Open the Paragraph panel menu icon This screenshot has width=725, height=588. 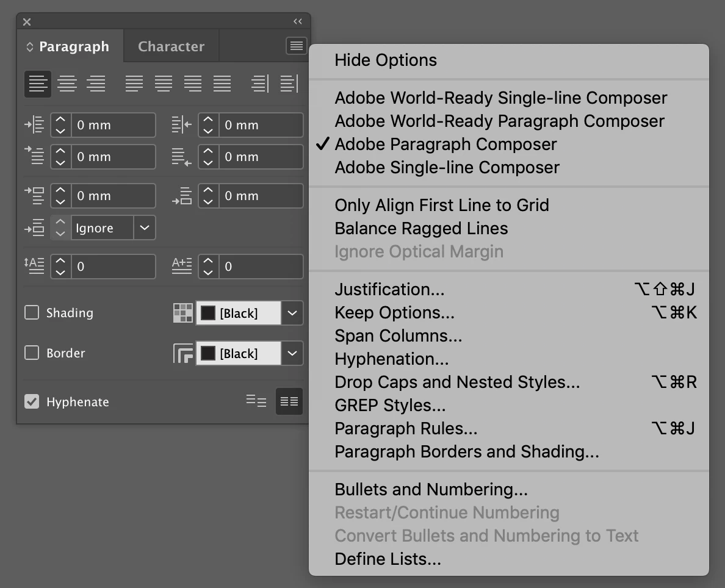pos(297,46)
